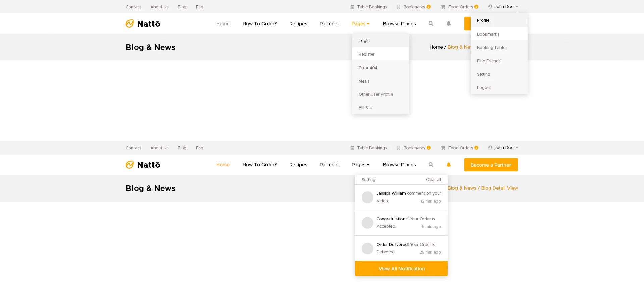644x303 pixels.
Task: Click the Bookmarks flag icon
Action: [399, 7]
